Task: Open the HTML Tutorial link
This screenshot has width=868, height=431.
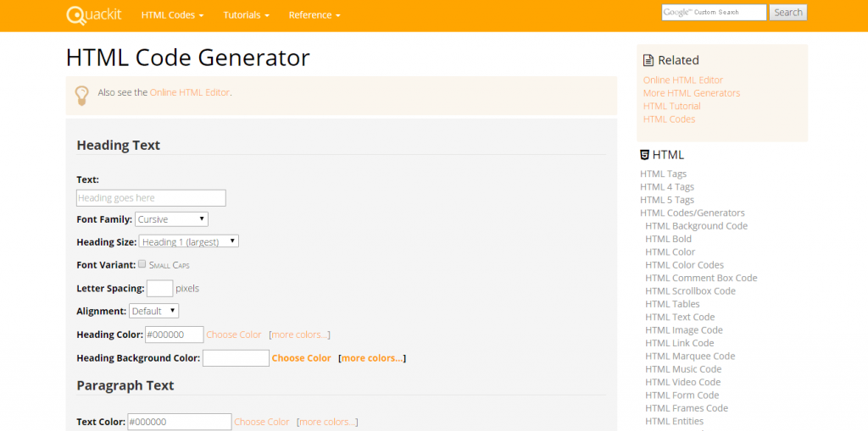Action: [672, 106]
